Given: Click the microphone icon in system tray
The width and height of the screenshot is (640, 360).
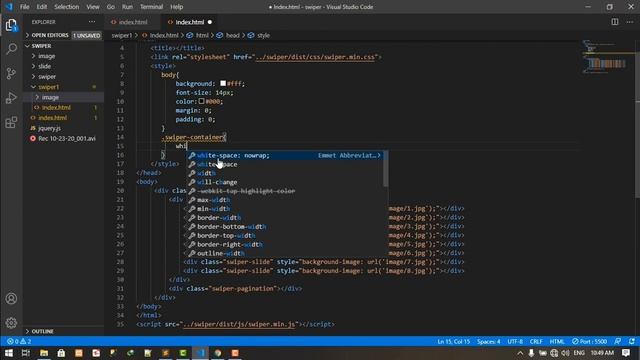Looking at the screenshot, I should (x=531, y=353).
